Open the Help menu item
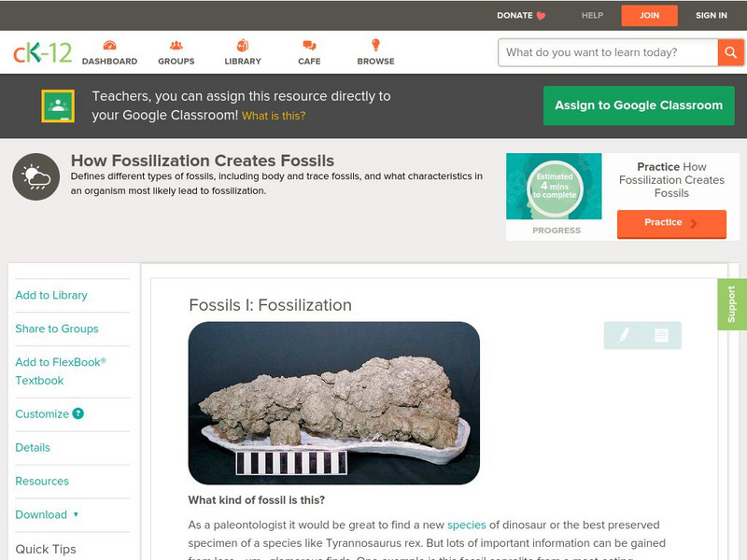Viewport: 747px width, 560px height. [x=592, y=15]
